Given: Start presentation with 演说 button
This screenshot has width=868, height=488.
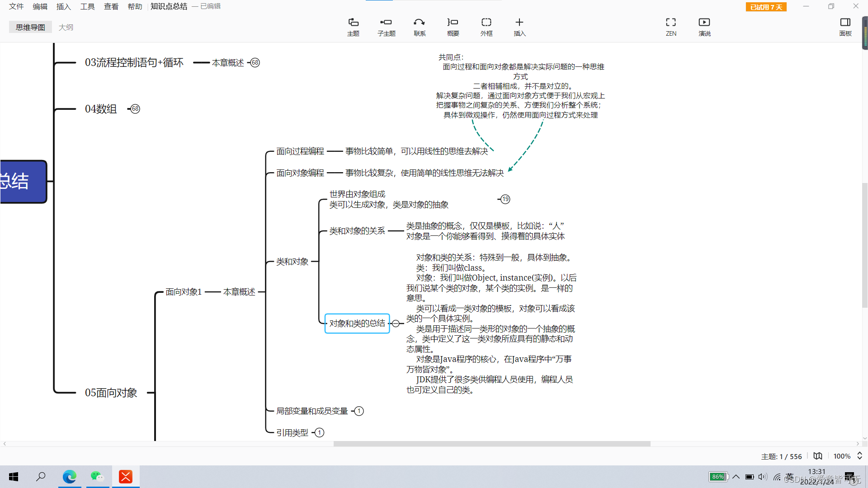Looking at the screenshot, I should (704, 27).
